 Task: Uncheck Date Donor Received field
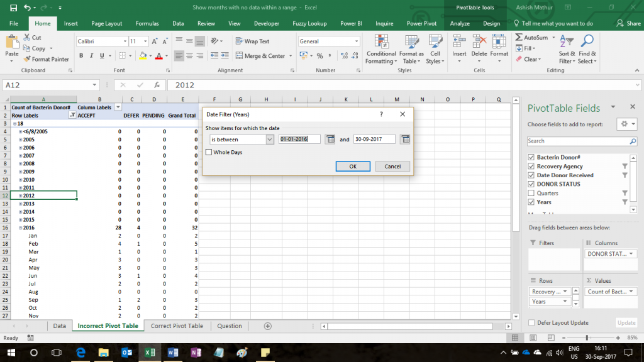point(531,175)
